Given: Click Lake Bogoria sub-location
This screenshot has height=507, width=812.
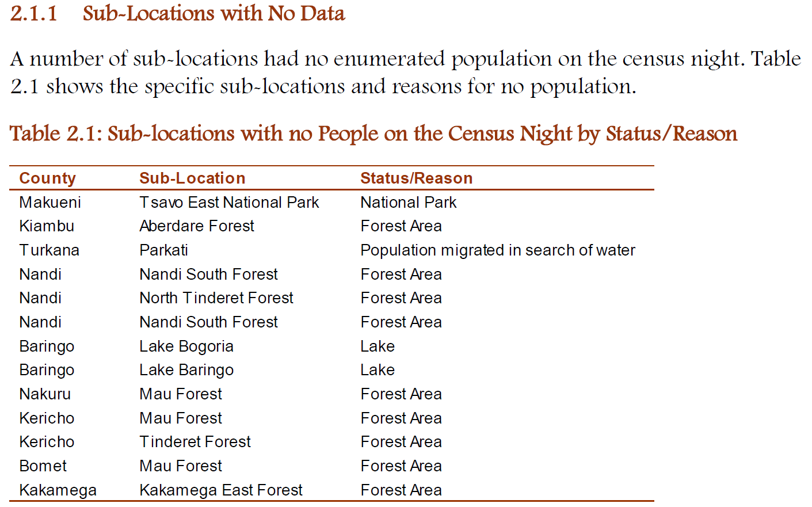Looking at the screenshot, I should pyautogui.click(x=186, y=346).
